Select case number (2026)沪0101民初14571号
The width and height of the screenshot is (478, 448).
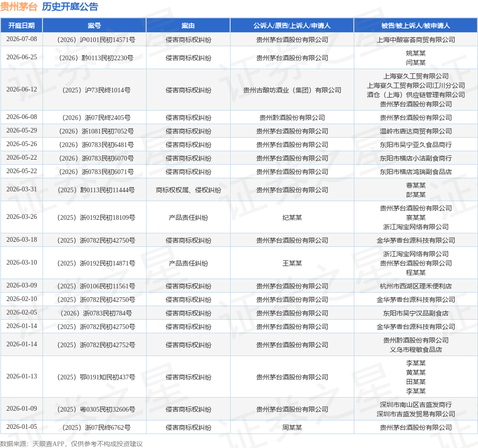point(96,40)
